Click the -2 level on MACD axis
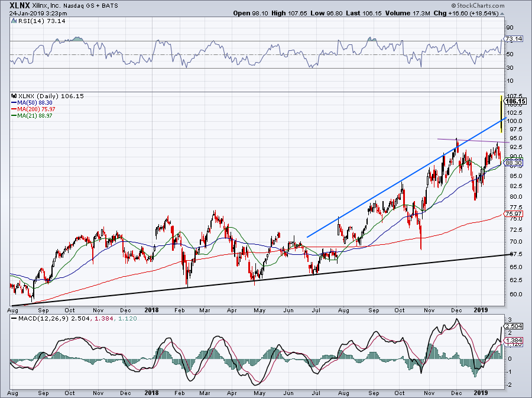Viewport: 532px width, 398px height. point(510,385)
